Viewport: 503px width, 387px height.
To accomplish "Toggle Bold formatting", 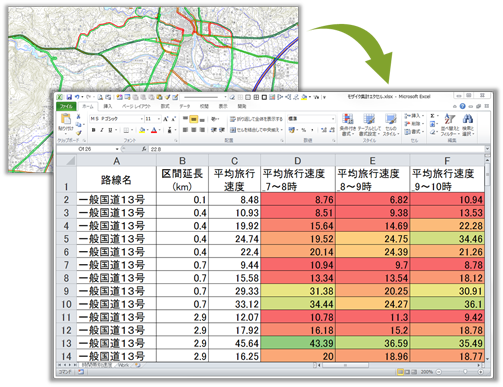I will (94, 130).
